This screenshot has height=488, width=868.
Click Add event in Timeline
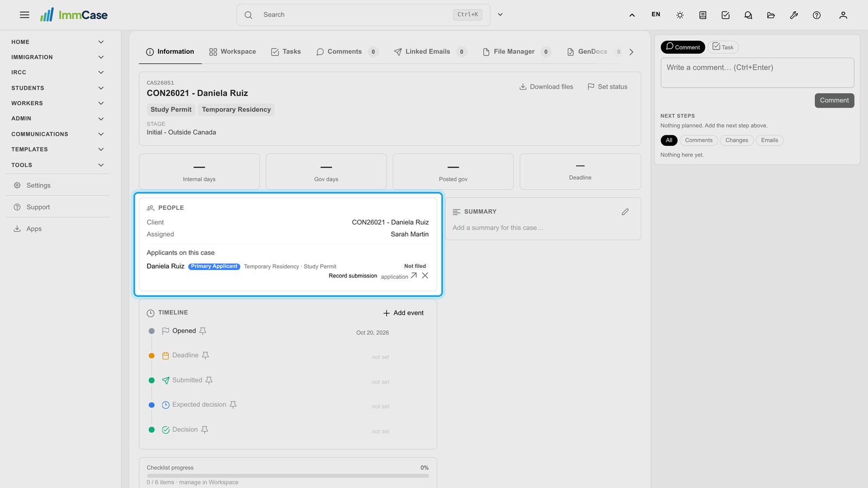pos(403,313)
